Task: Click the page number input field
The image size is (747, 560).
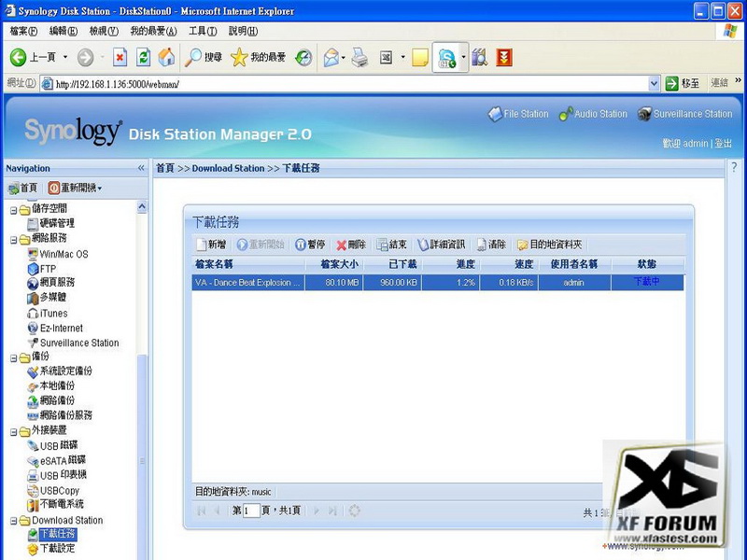Action: point(250,511)
